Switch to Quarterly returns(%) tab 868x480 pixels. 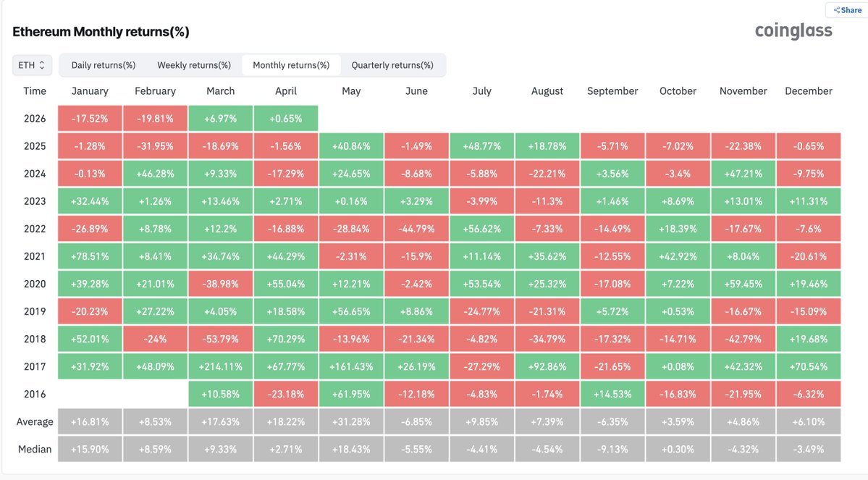[392, 65]
